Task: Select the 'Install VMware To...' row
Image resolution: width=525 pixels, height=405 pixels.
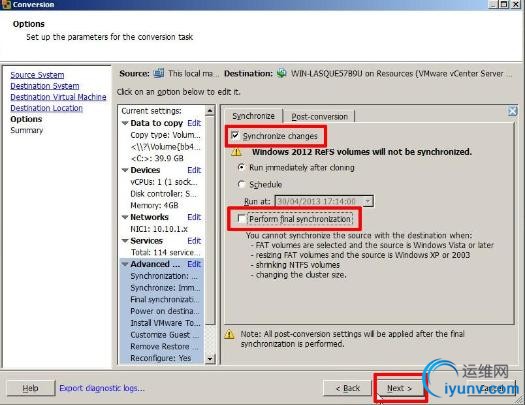Action: [x=165, y=323]
